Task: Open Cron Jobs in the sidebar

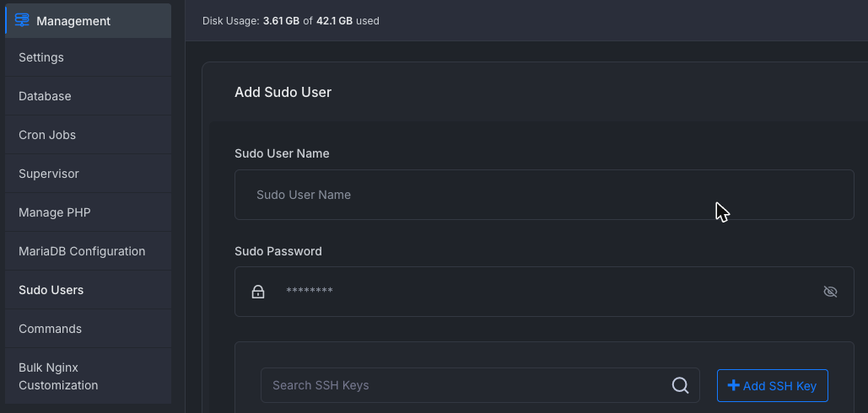Action: coord(88,135)
